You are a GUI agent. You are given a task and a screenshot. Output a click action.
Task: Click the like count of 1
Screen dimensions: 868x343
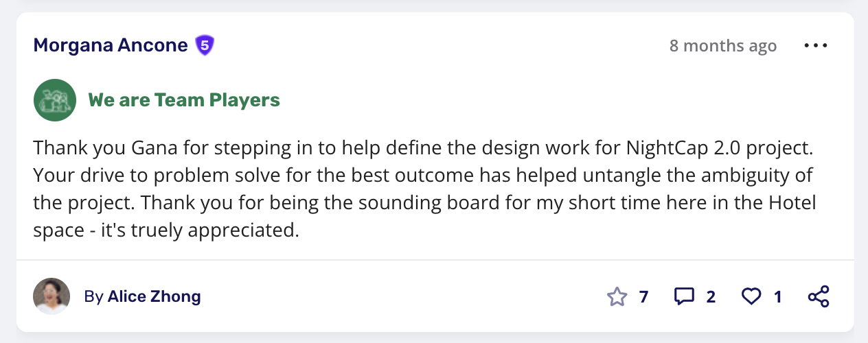pos(778,296)
